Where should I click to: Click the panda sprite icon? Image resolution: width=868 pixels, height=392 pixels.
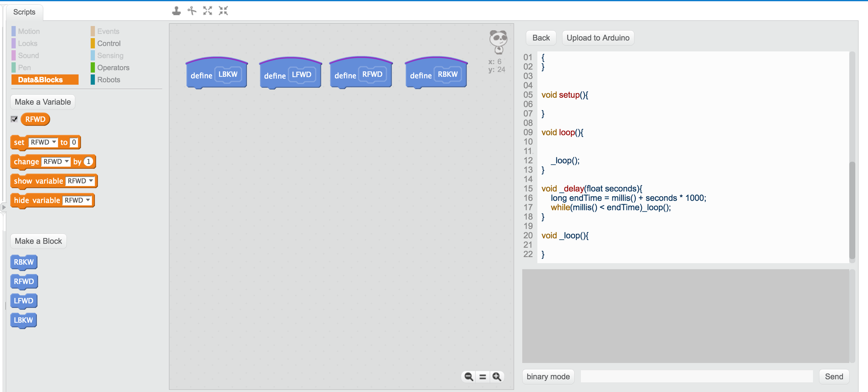click(x=498, y=41)
